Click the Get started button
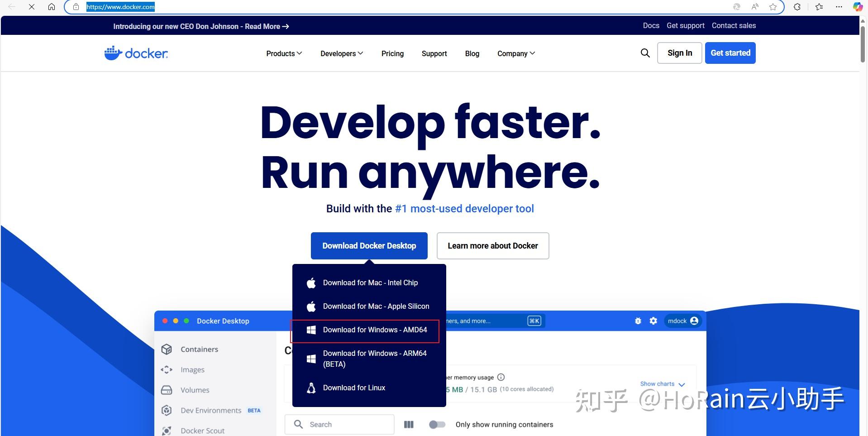This screenshot has width=868, height=436. click(x=730, y=53)
